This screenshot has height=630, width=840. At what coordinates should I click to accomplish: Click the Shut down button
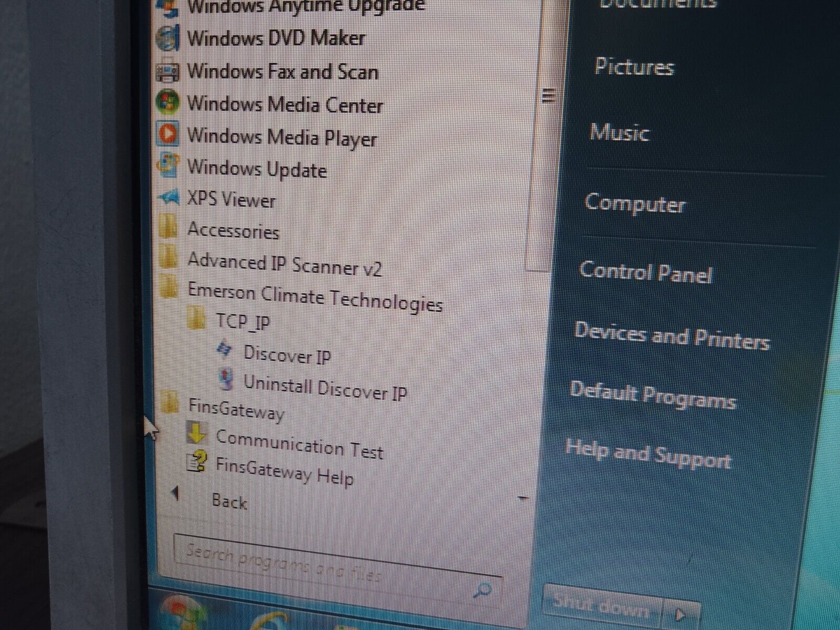(x=603, y=606)
